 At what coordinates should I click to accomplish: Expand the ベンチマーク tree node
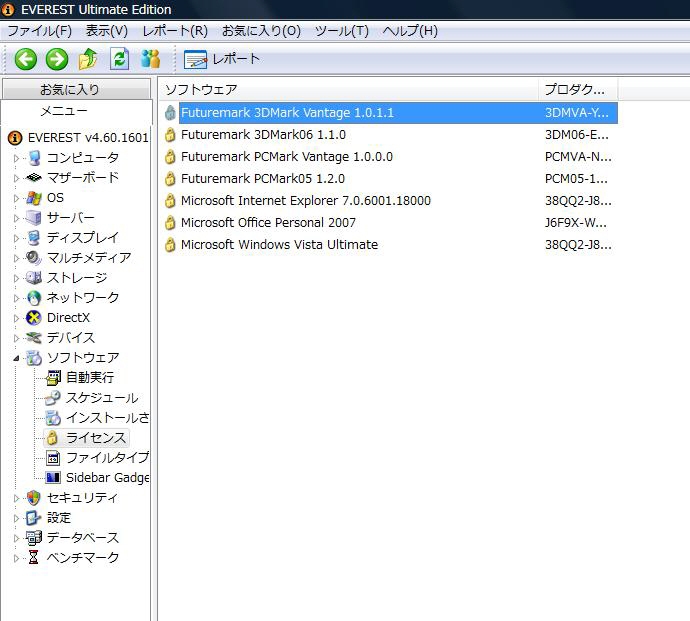16,558
